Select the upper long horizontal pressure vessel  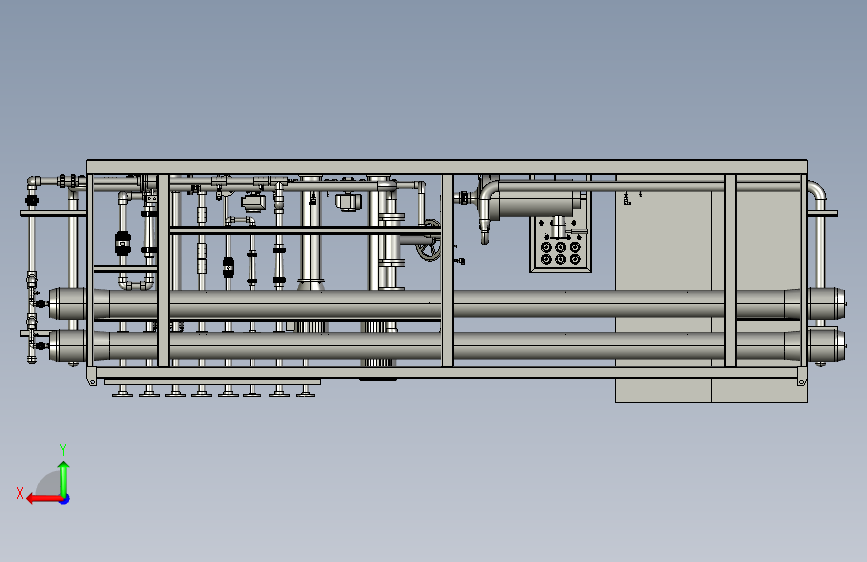coord(447,304)
